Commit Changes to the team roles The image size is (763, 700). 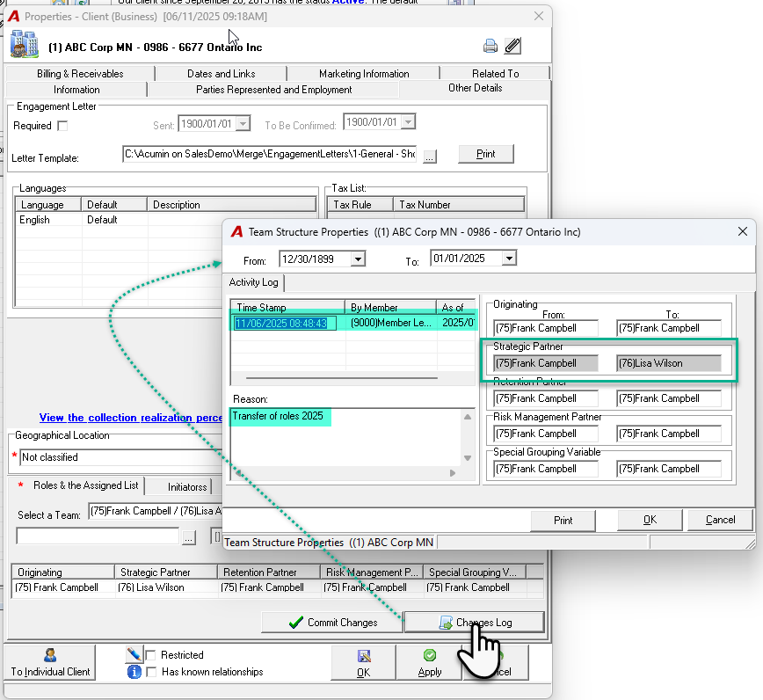pos(332,623)
